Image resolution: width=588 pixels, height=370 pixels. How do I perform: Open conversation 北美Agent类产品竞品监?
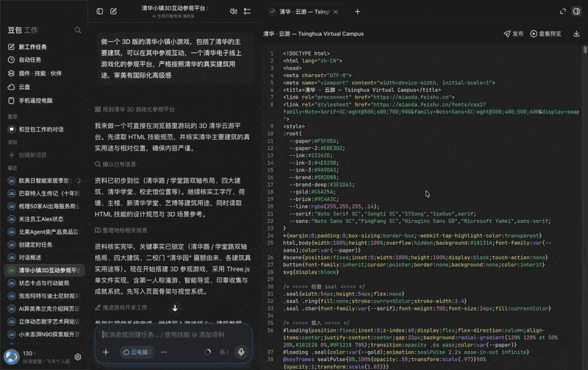pos(44,232)
